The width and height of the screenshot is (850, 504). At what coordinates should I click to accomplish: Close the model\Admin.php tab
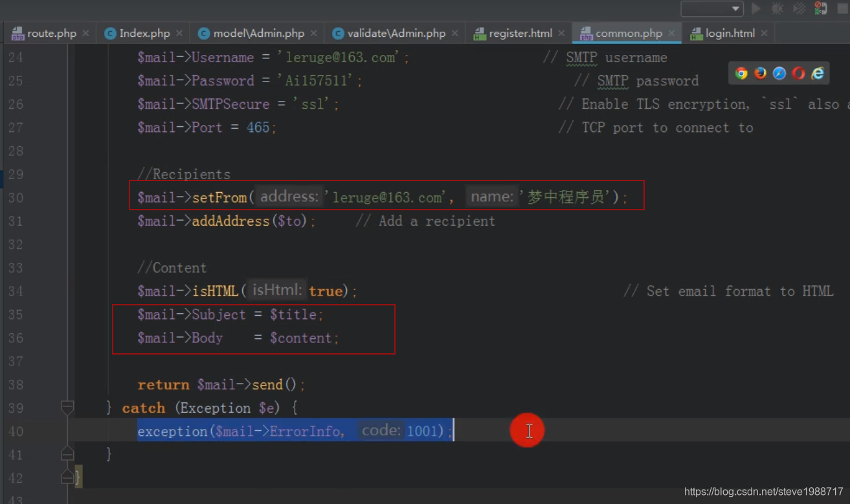[313, 33]
